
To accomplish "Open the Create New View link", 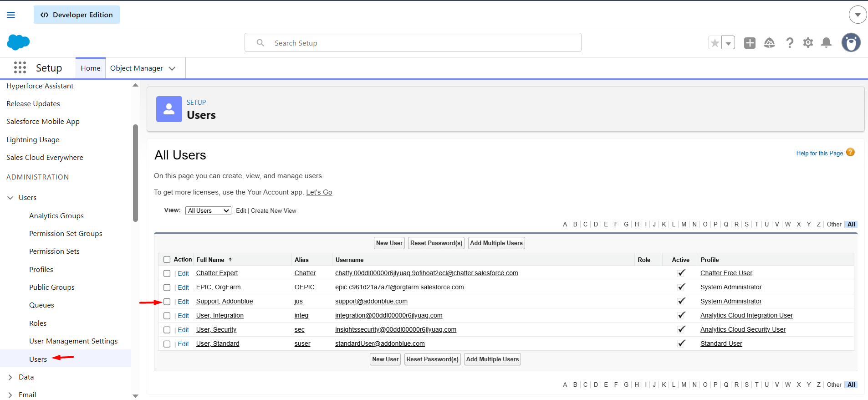I will tap(273, 210).
